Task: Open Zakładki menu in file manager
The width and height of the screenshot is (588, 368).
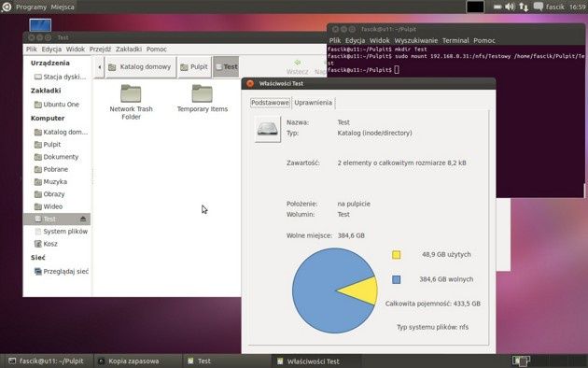Action: point(129,50)
